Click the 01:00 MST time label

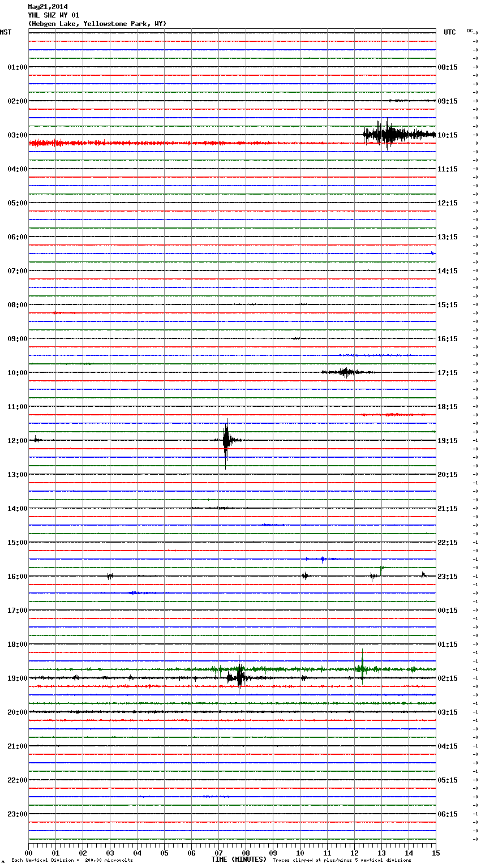point(17,67)
